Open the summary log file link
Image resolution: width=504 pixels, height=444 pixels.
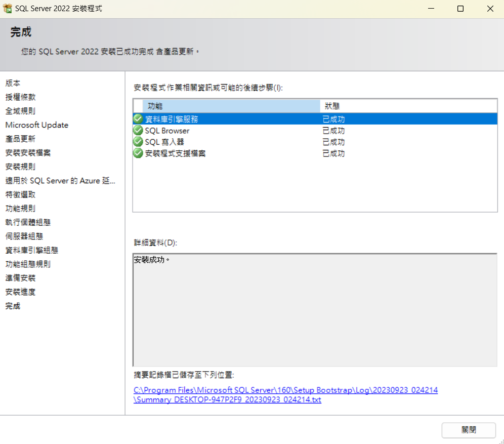(285, 395)
